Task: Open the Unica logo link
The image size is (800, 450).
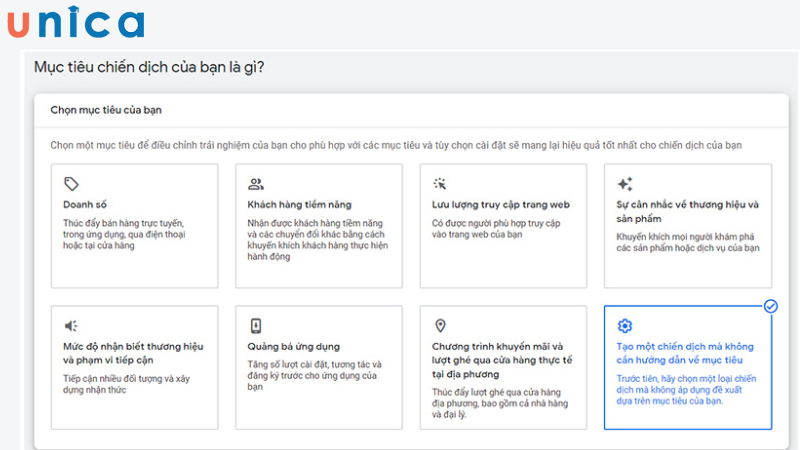Action: [x=75, y=23]
